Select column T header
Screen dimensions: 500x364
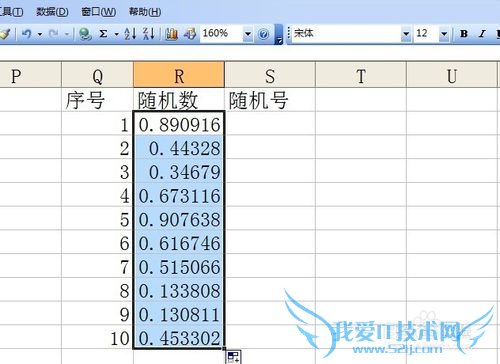361,75
